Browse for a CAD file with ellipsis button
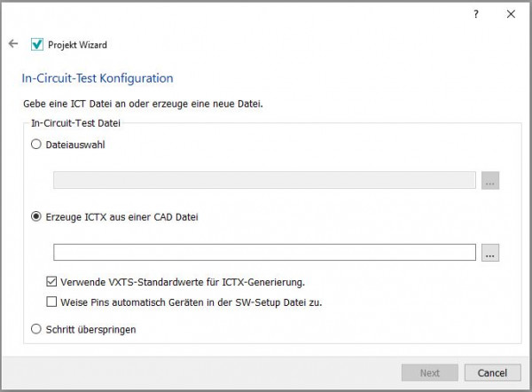The width and height of the screenshot is (532, 392). point(491,253)
